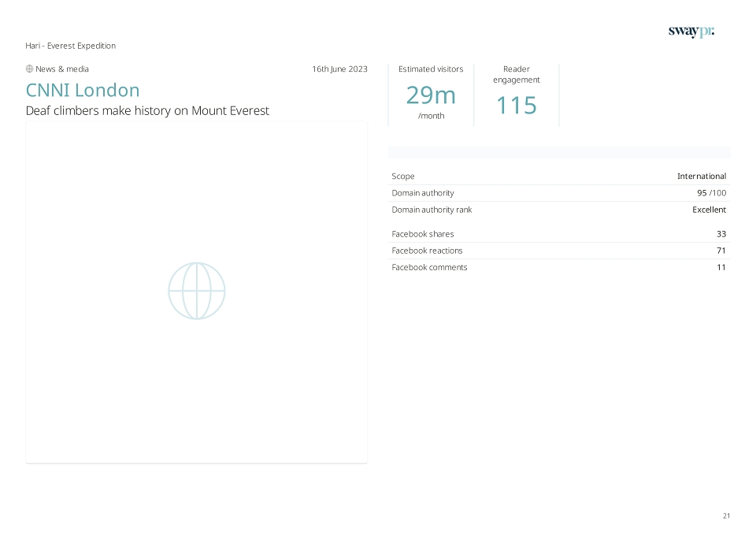
Task: Click the globe icon beside News & media
Action: click(29, 69)
